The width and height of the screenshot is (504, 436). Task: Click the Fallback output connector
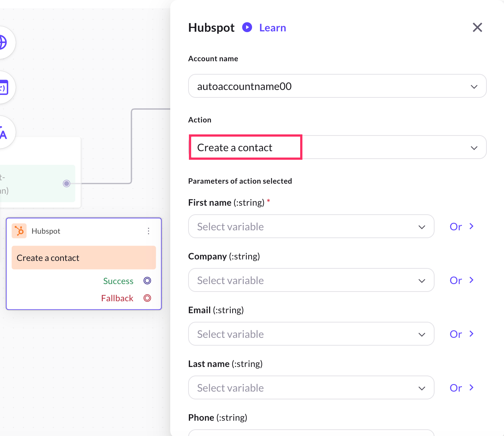tap(147, 298)
